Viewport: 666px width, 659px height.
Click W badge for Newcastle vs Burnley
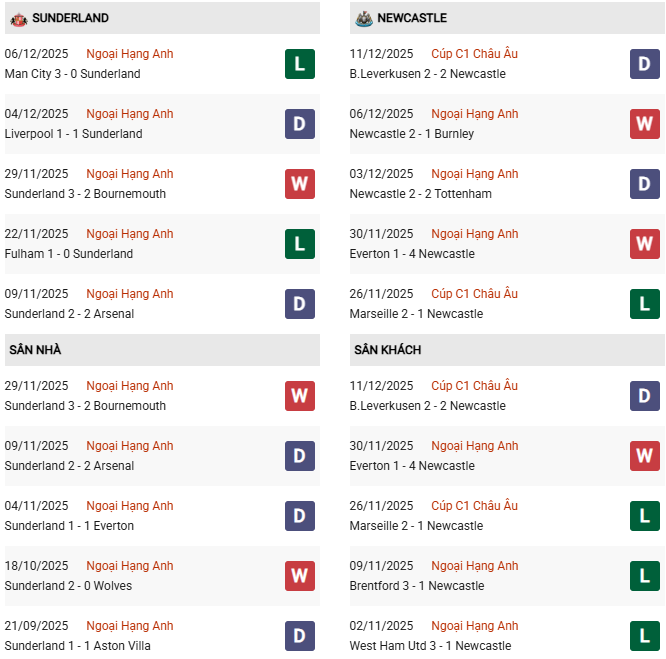click(644, 124)
